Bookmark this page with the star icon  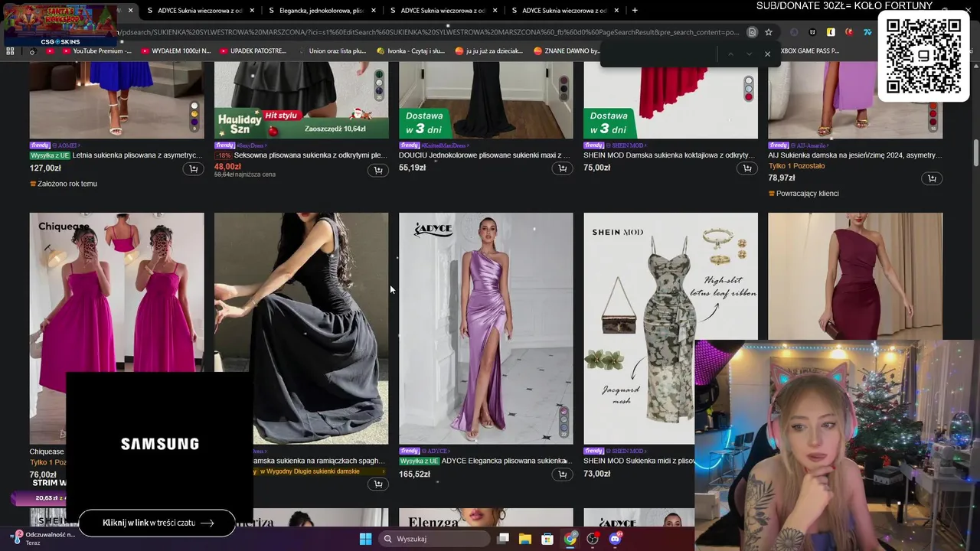[x=769, y=32]
